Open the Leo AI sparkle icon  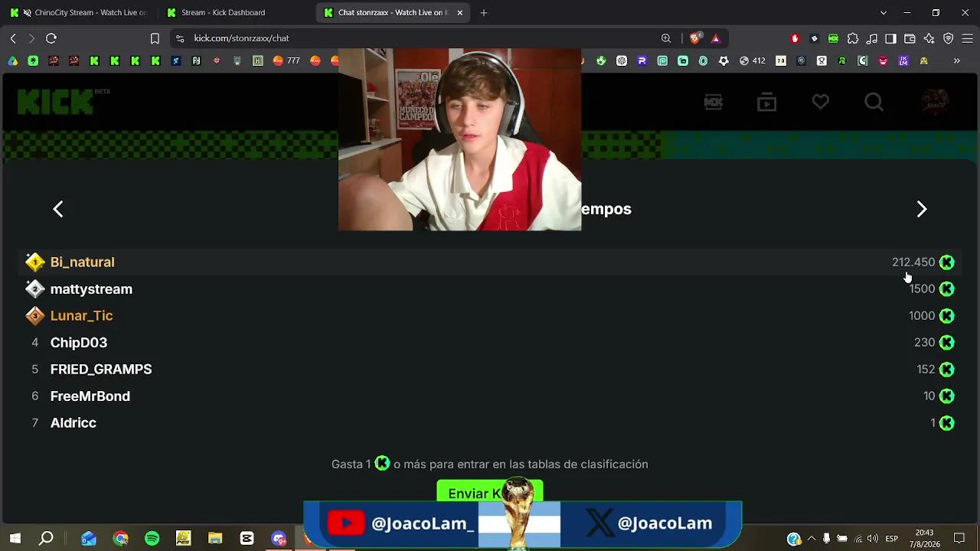929,38
